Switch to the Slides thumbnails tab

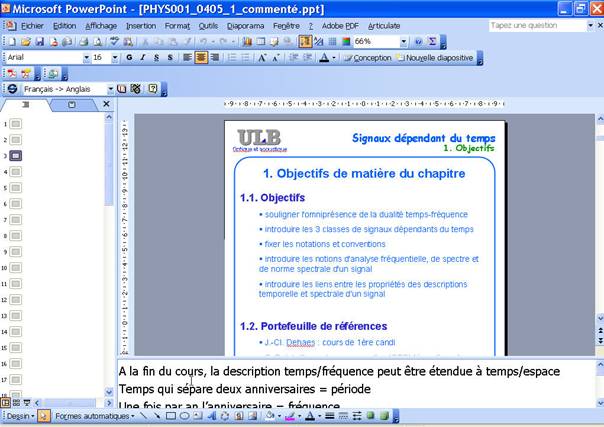click(x=72, y=104)
